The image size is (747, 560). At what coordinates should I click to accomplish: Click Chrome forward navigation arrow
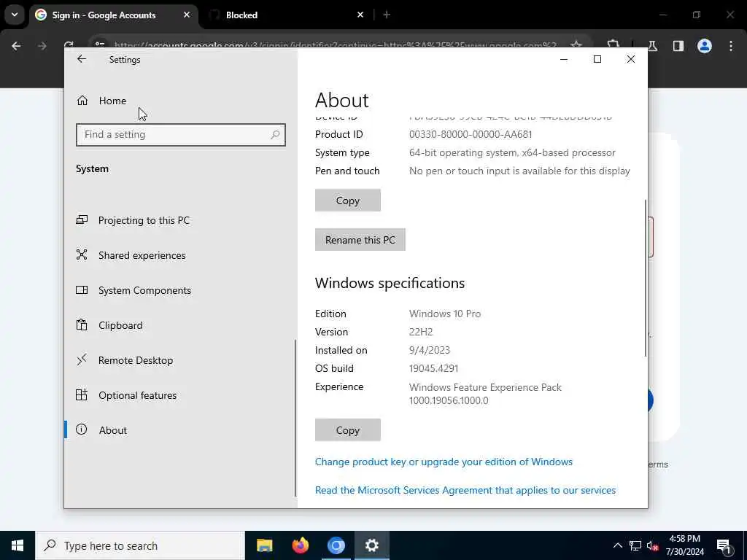point(42,46)
